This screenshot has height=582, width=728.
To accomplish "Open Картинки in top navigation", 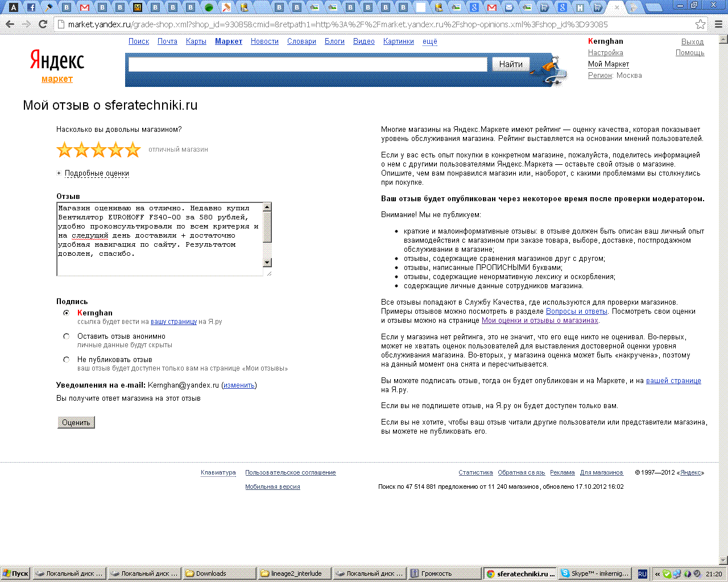I will pos(399,41).
